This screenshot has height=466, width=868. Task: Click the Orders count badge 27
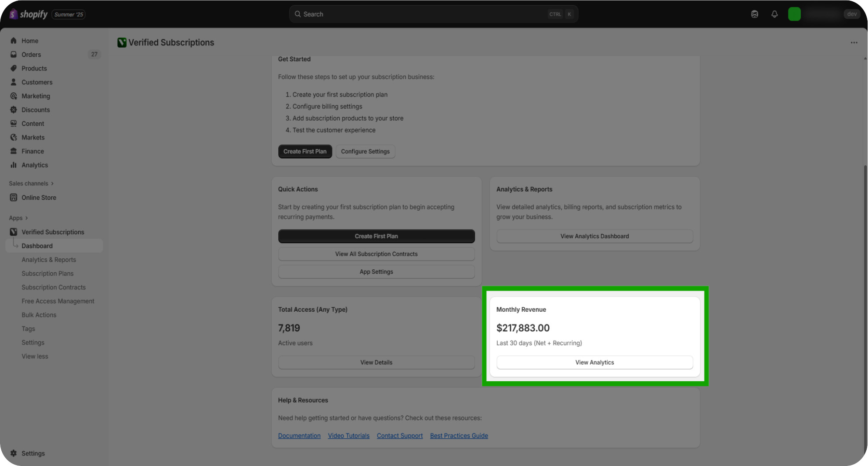tap(94, 55)
